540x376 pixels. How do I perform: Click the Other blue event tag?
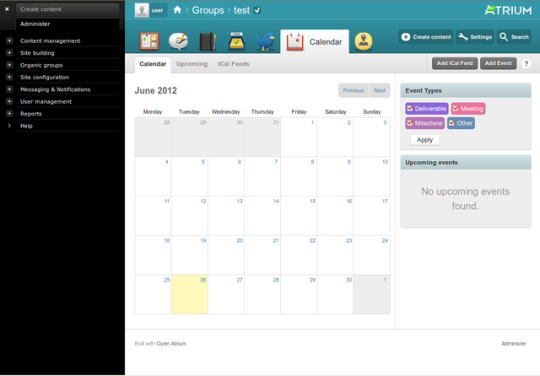coord(461,123)
